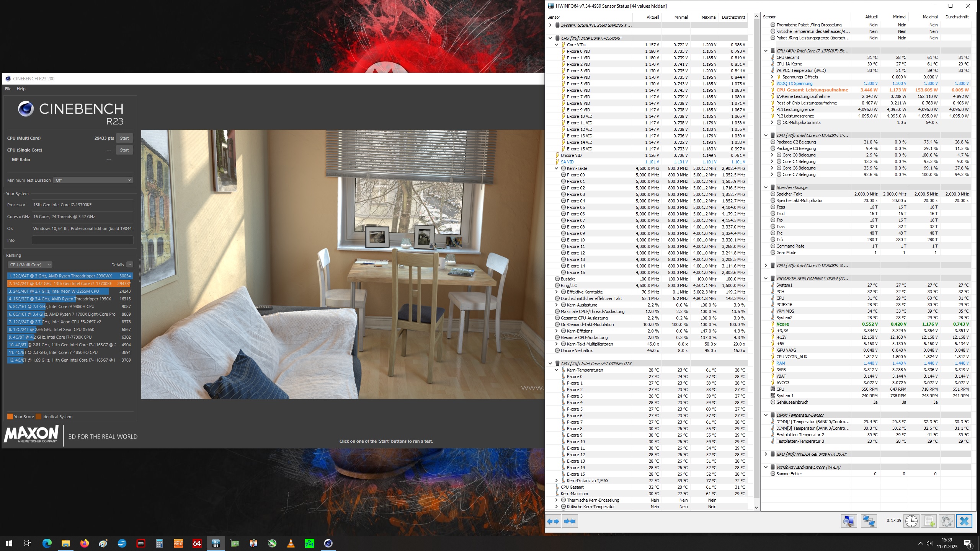Open the Minimum Test Duration dropdown
Screen dimensions: 980x551
point(93,180)
